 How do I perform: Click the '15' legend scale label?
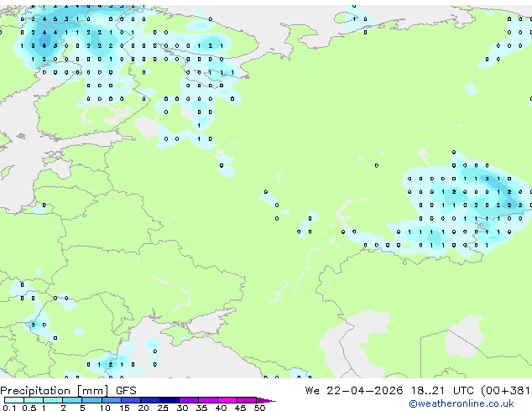pyautogui.click(x=124, y=408)
